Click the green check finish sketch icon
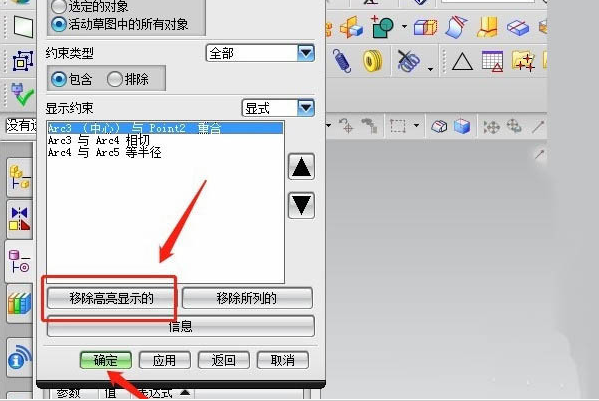 pos(22,95)
